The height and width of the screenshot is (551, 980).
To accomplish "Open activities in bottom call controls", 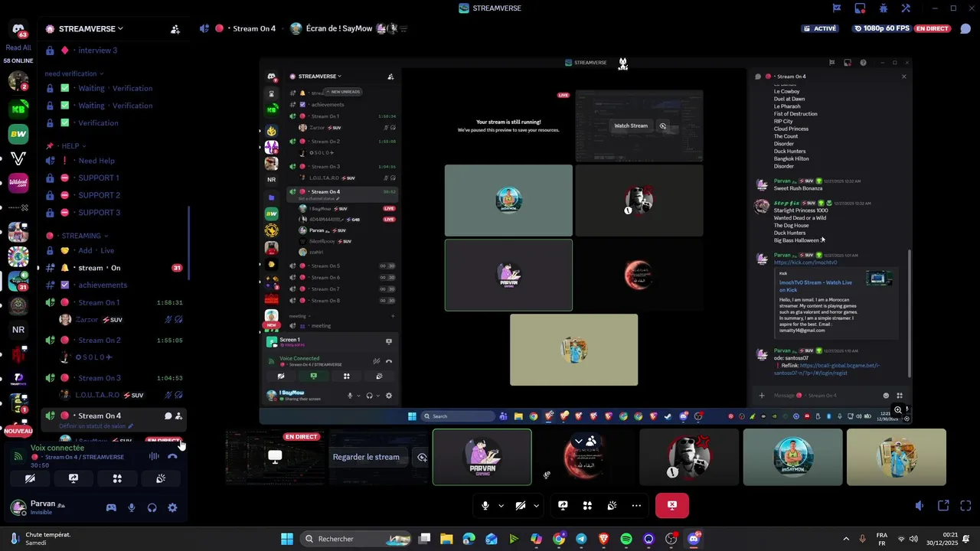I will coord(587,505).
